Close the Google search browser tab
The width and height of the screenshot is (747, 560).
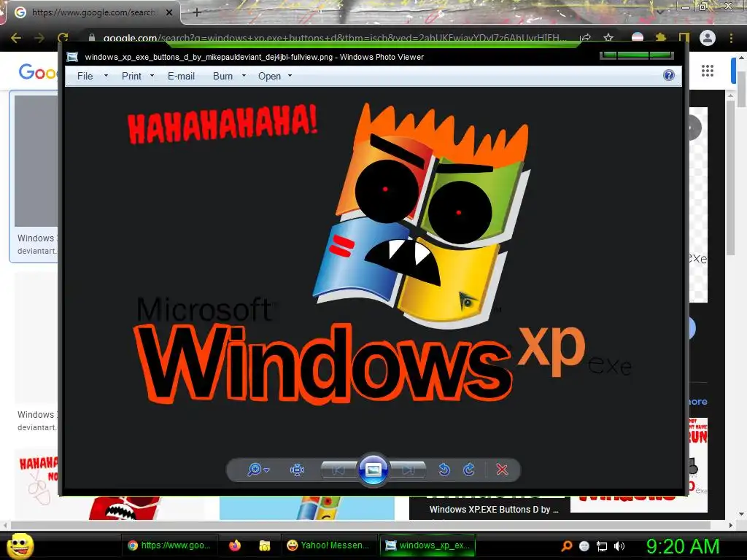169,12
